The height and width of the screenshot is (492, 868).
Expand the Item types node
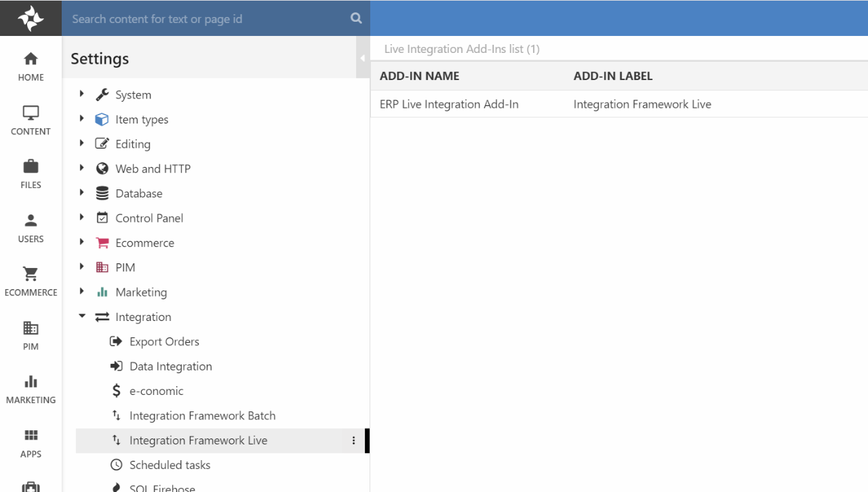point(82,119)
